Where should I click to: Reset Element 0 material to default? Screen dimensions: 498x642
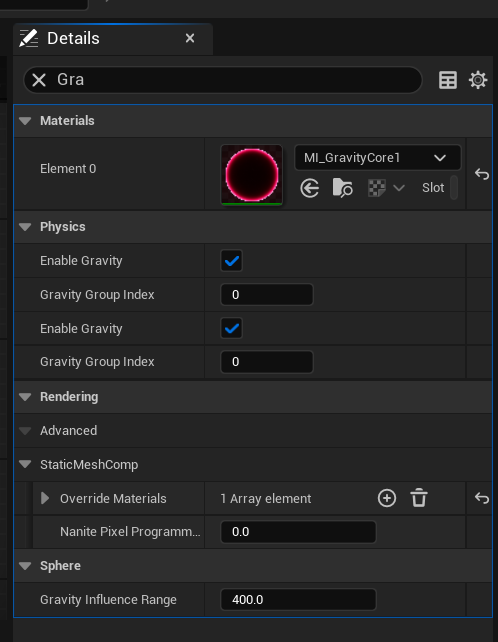click(x=482, y=174)
